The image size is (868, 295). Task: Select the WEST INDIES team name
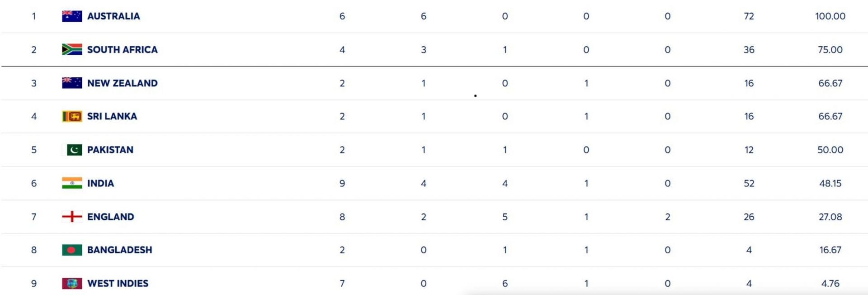click(x=118, y=283)
